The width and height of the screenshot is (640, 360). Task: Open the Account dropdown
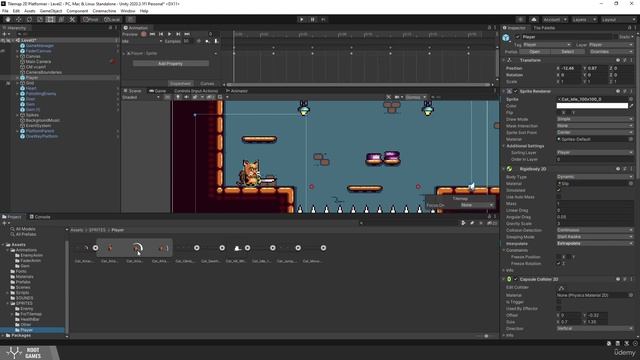pos(554,20)
